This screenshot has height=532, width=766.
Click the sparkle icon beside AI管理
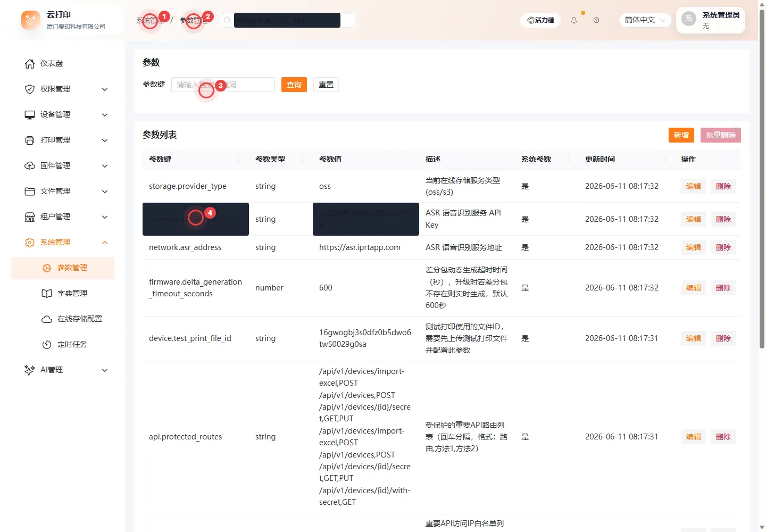point(30,370)
